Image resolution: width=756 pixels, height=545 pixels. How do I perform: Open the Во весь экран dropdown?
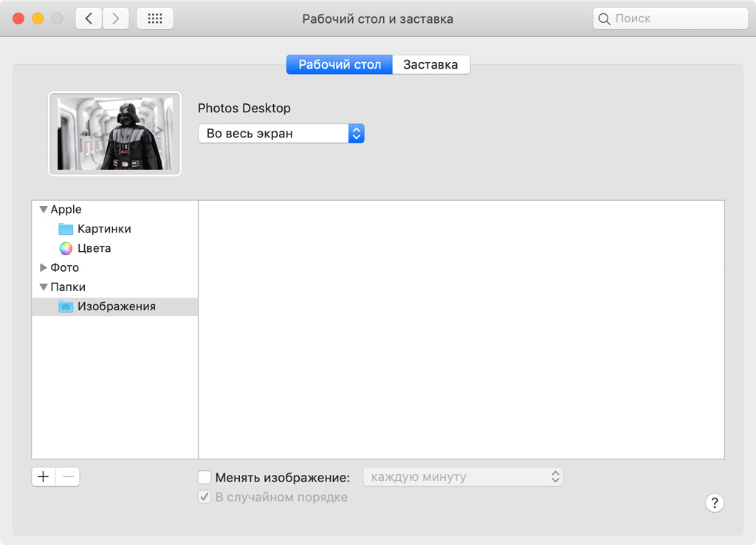[x=281, y=134]
